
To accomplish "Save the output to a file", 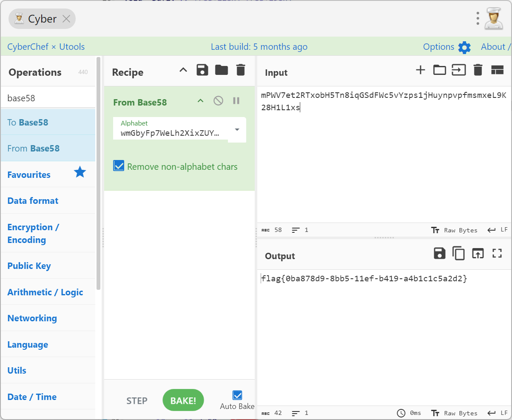I will 440,253.
